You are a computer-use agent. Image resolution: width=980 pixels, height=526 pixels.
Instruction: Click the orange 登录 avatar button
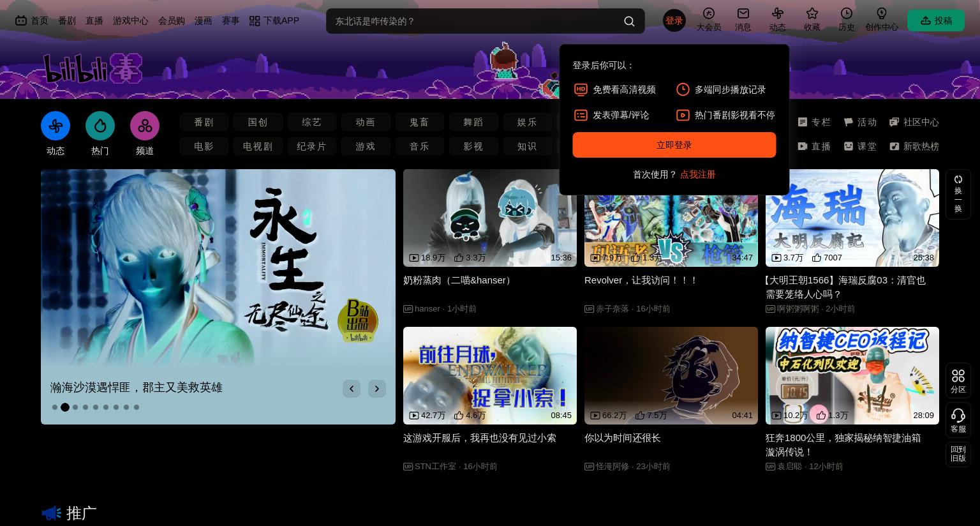coord(674,20)
